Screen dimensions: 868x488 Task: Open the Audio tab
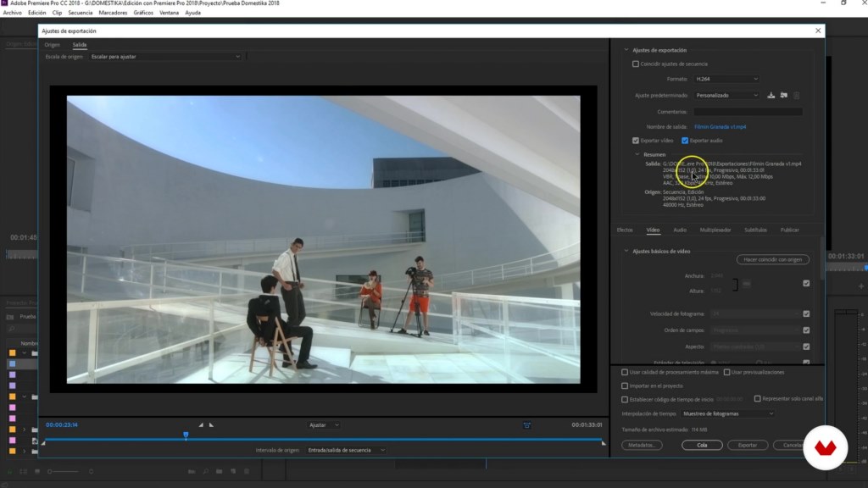[680, 230]
